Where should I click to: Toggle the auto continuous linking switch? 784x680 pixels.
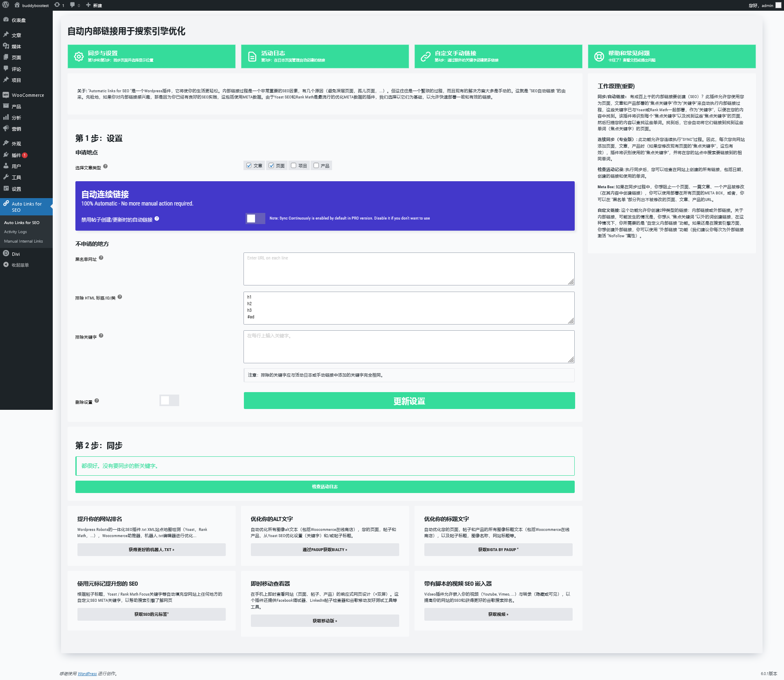pyautogui.click(x=255, y=218)
